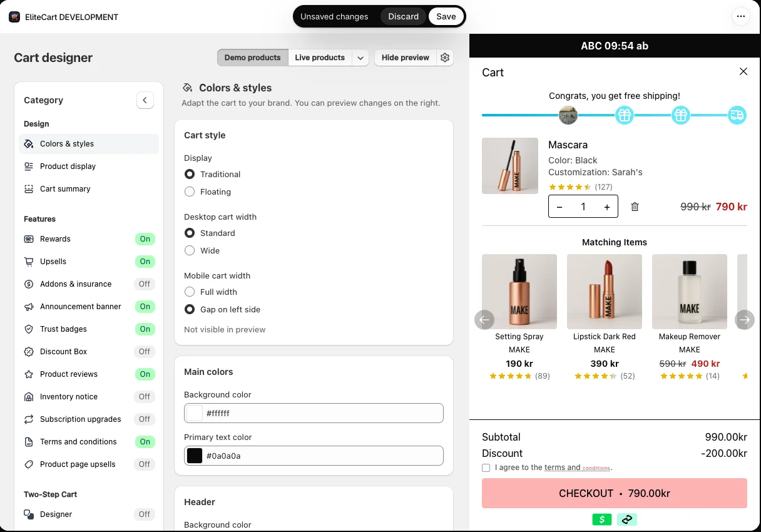This screenshot has width=761, height=532.
Task: Go to previous matching items
Action: pos(484,320)
